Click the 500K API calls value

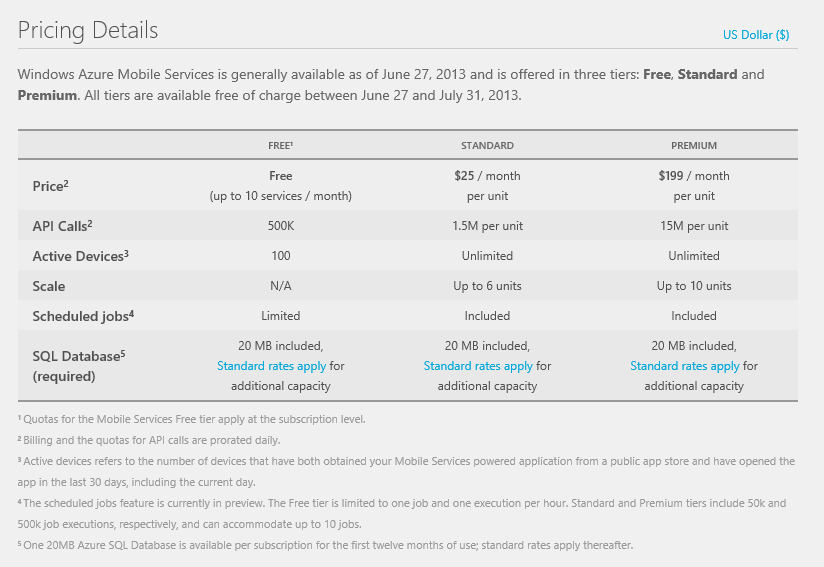click(x=280, y=226)
